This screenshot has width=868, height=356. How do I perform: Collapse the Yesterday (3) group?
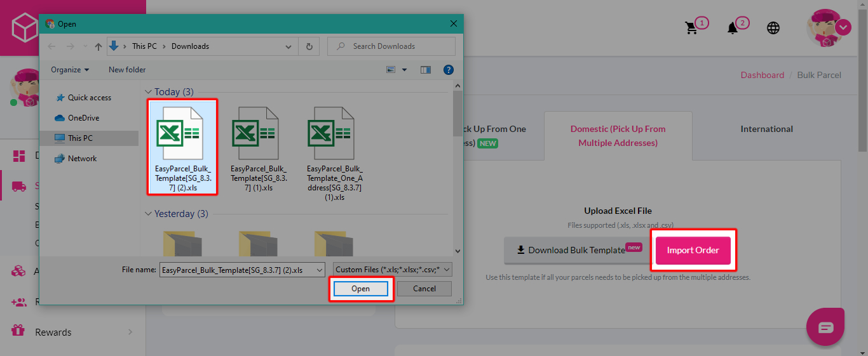point(149,214)
